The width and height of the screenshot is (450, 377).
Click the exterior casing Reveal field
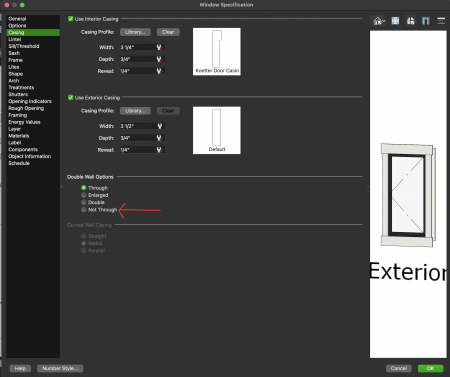pyautogui.click(x=138, y=150)
